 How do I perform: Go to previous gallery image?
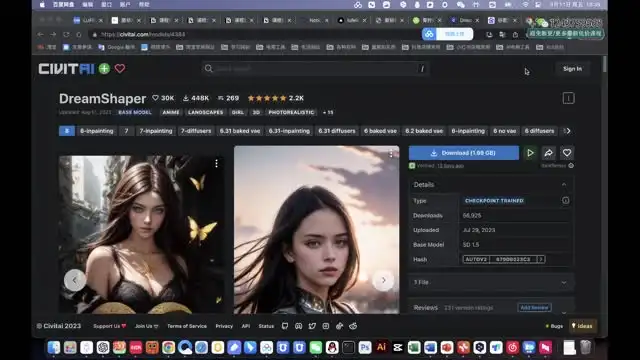coord(75,280)
